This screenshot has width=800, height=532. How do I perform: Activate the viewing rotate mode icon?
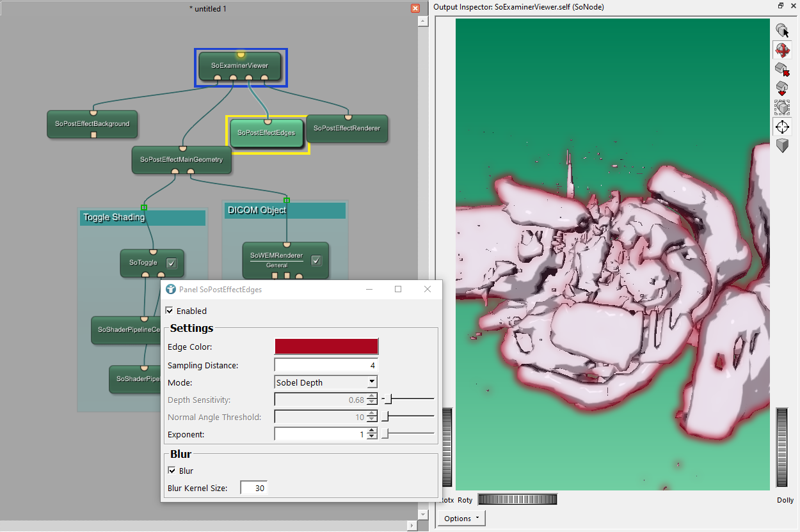point(782,50)
